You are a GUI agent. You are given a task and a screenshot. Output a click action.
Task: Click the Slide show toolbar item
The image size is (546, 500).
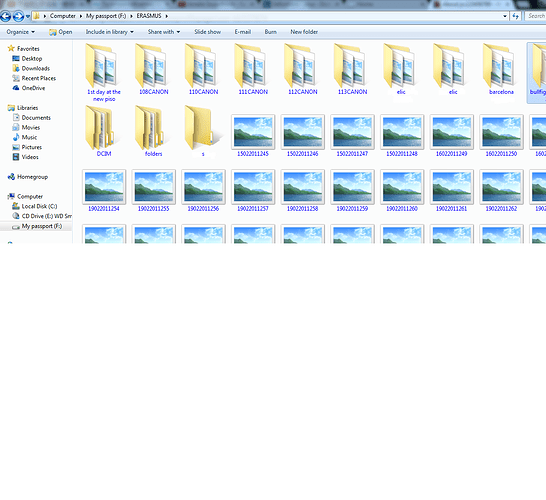pos(208,32)
